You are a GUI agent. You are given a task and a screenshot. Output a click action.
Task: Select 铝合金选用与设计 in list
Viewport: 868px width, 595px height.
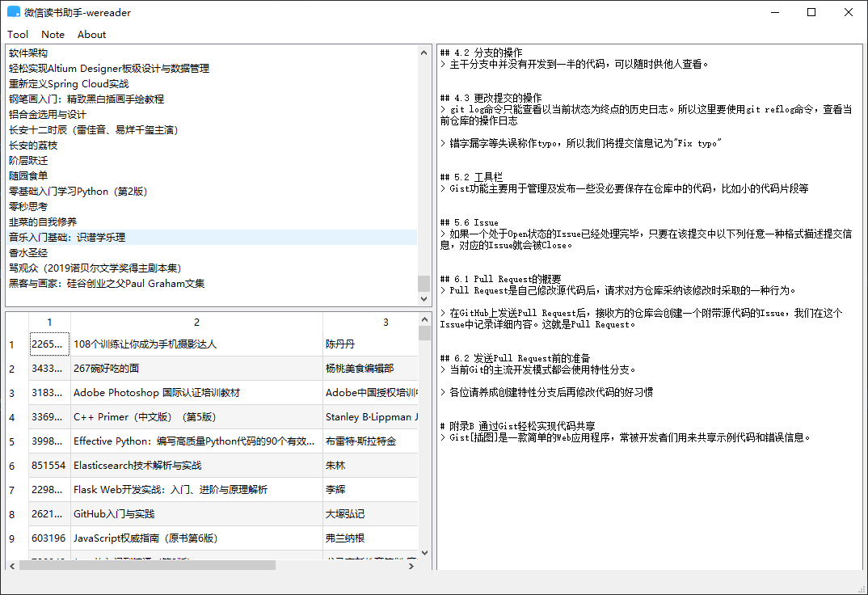(x=212, y=115)
